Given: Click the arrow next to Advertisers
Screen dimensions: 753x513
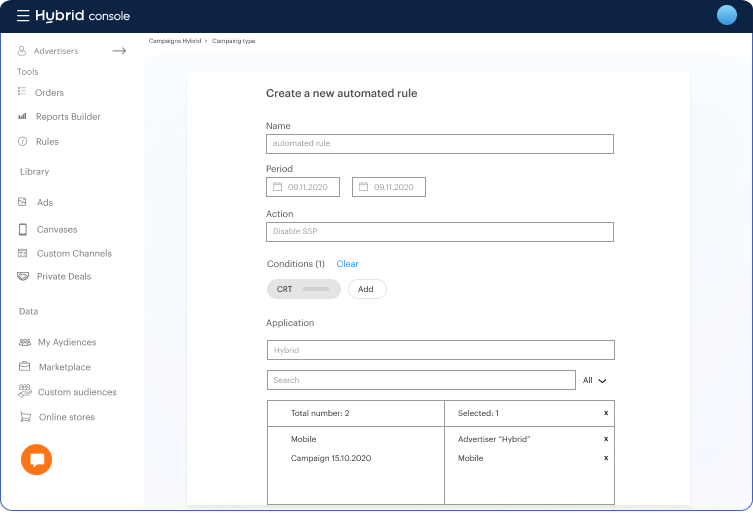Looking at the screenshot, I should tap(119, 50).
